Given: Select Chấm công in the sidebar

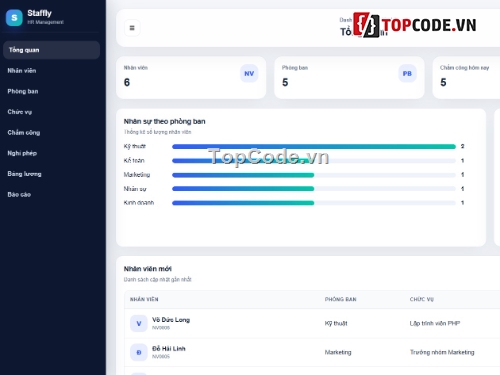Looking at the screenshot, I should tap(51, 133).
